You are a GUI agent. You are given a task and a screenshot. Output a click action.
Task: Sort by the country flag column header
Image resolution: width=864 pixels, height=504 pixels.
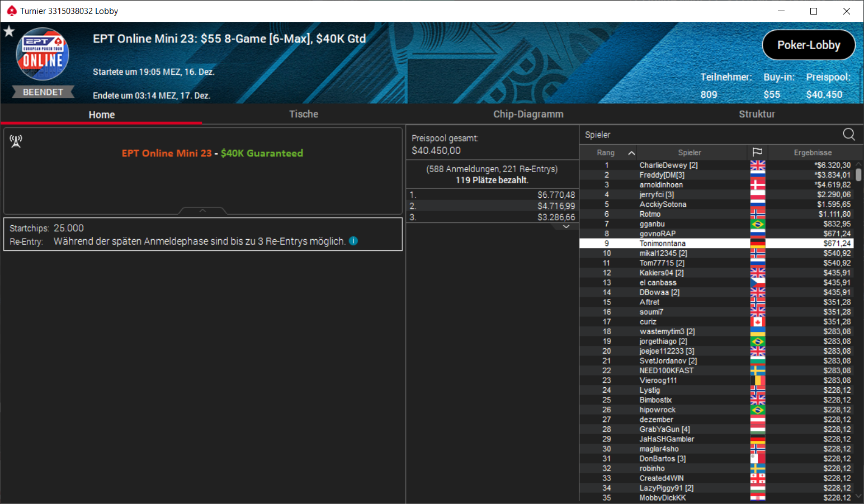click(x=757, y=152)
